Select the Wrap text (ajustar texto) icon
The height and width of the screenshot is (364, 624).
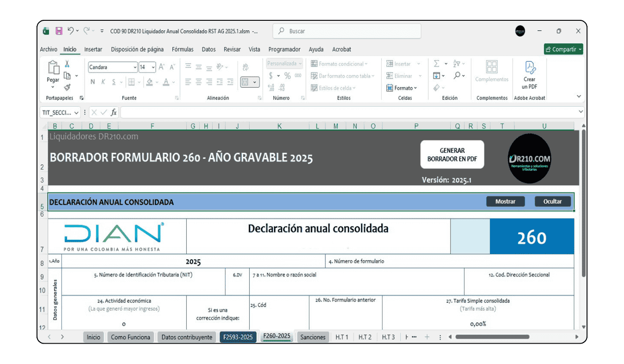click(x=245, y=67)
